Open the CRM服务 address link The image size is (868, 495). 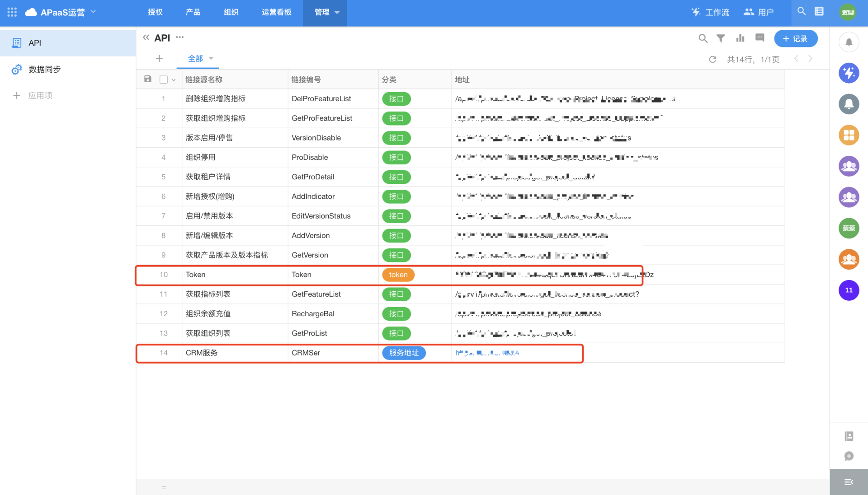point(487,353)
